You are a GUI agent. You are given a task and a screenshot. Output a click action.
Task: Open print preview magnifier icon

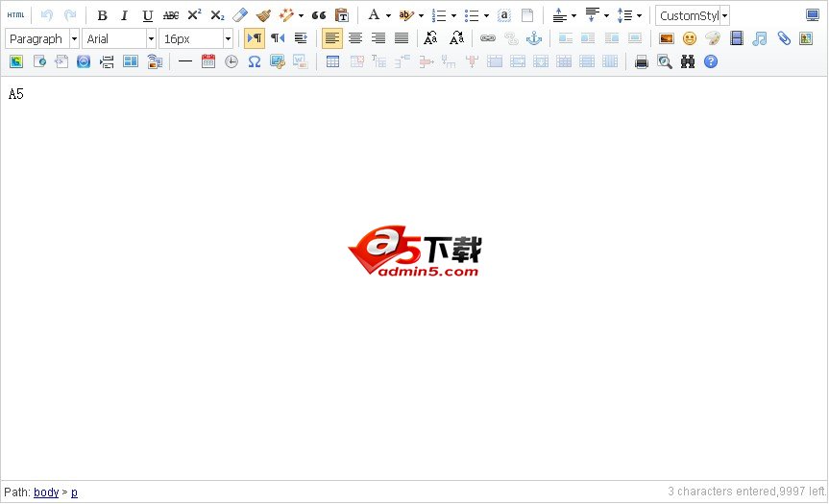point(665,61)
